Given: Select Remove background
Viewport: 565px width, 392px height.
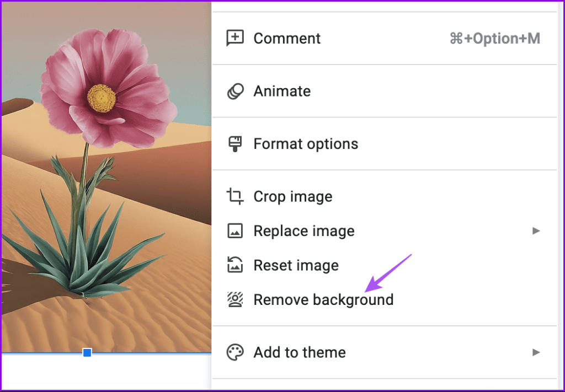Looking at the screenshot, I should (x=323, y=299).
